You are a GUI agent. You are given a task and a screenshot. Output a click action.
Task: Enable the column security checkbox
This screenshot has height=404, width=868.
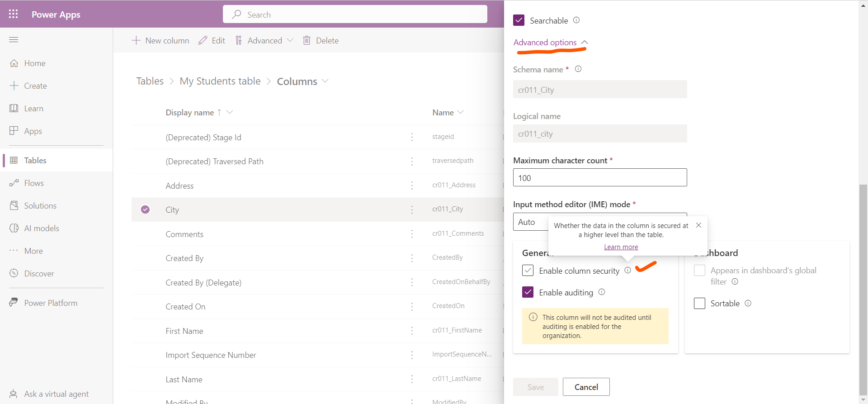(x=528, y=271)
